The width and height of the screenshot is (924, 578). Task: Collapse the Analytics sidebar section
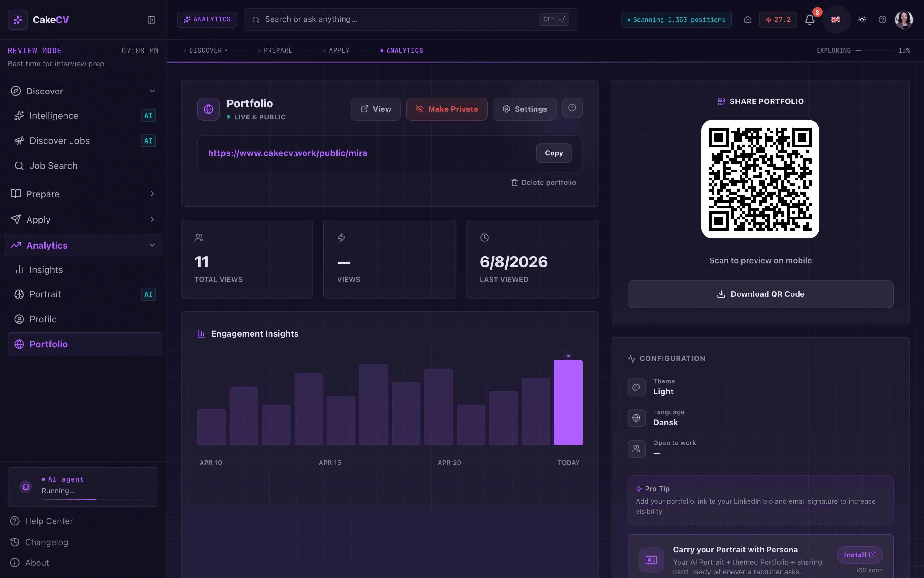point(83,245)
